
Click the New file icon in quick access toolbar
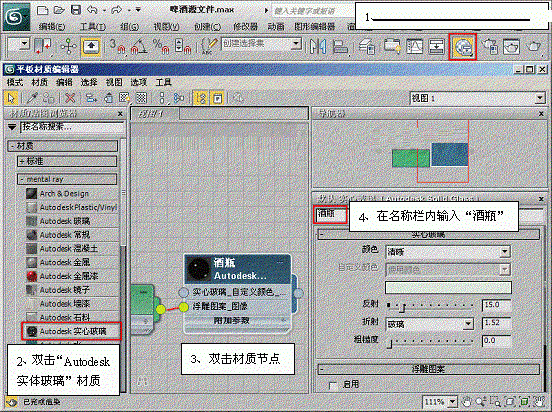coord(43,10)
